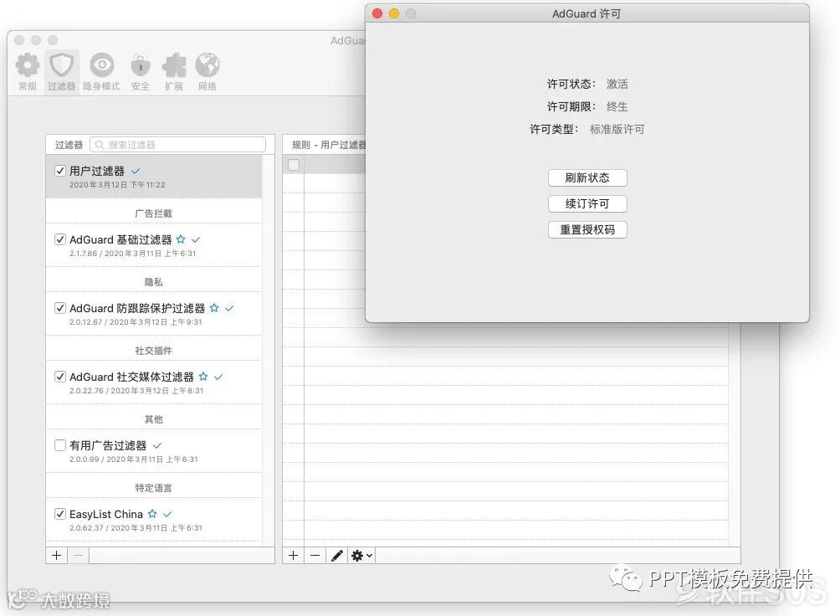This screenshot has width=840, height=616.
Task: Open the rules gear actions dropdown
Action: pyautogui.click(x=361, y=556)
